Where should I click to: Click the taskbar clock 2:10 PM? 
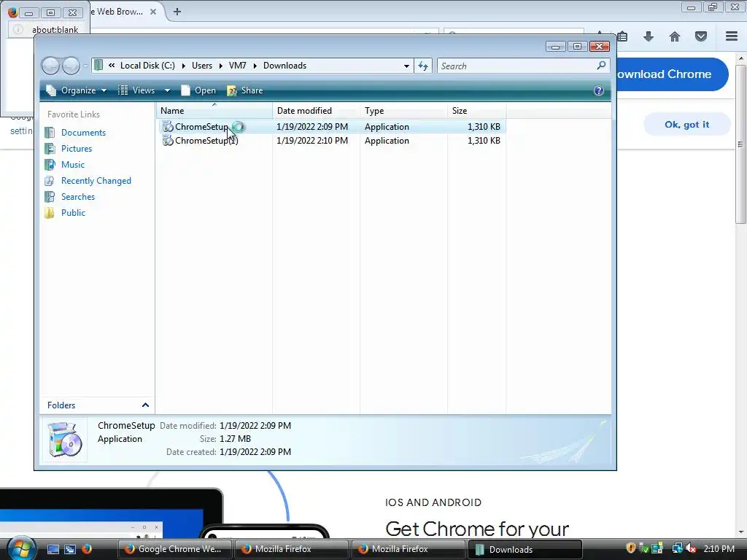719,549
